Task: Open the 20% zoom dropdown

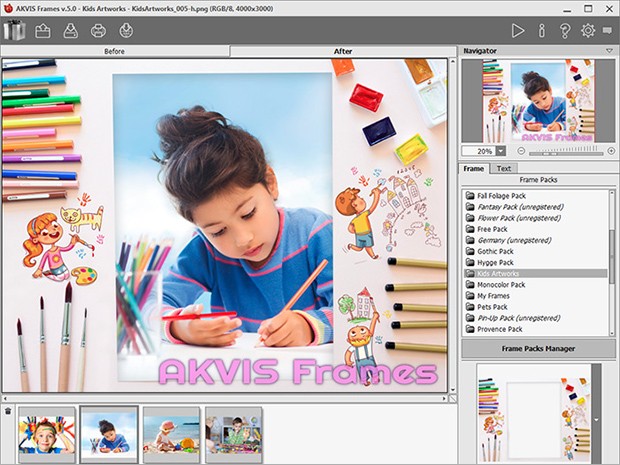Action: [501, 151]
